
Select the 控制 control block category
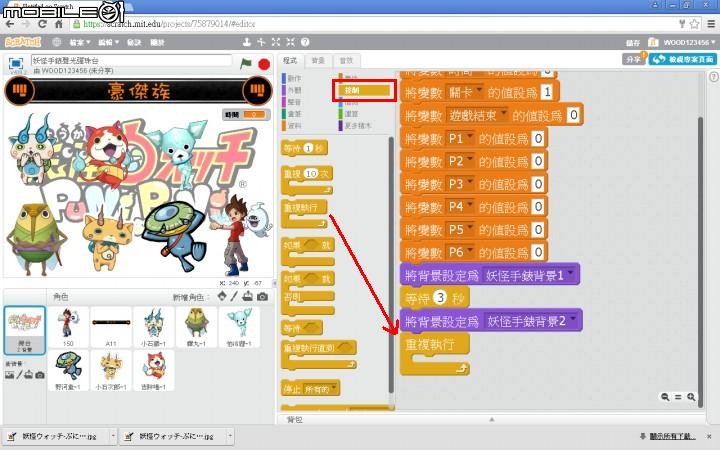tap(364, 90)
